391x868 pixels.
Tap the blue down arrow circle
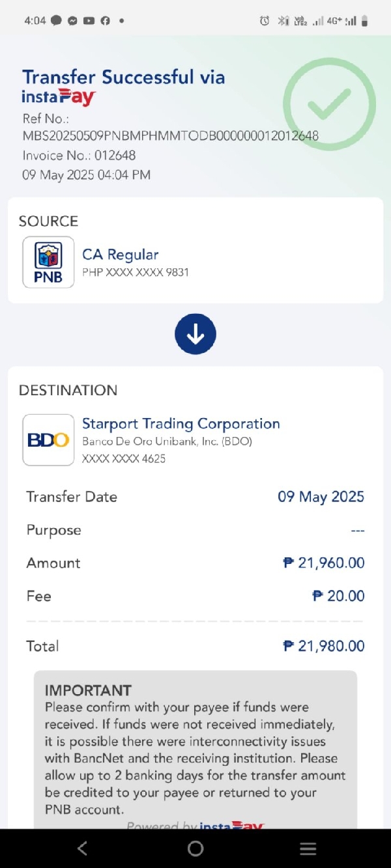[x=195, y=334]
